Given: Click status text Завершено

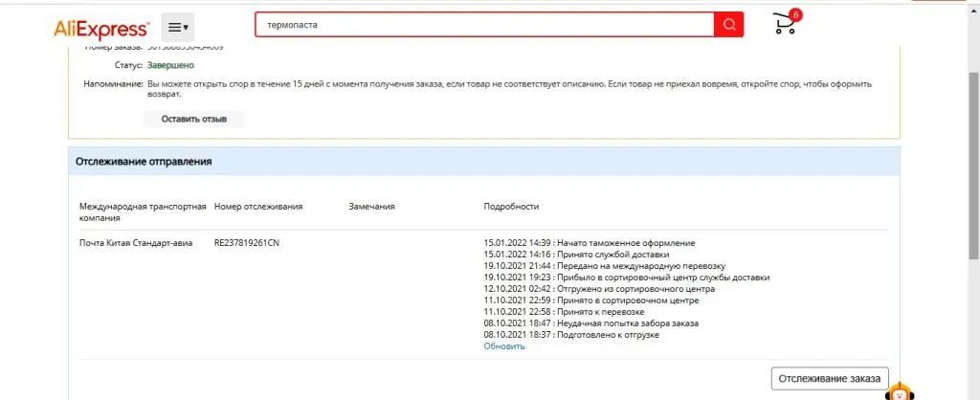Looking at the screenshot, I should [170, 65].
